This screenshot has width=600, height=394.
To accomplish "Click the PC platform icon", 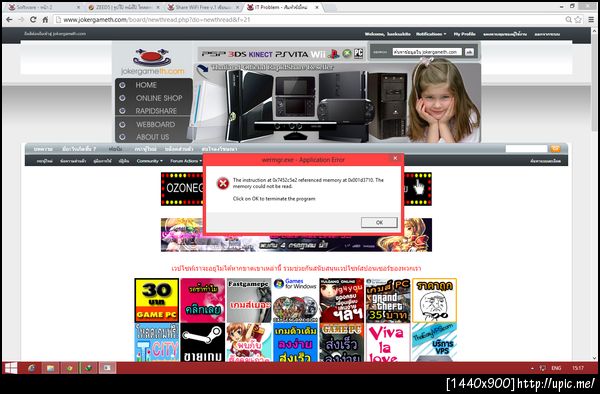I will [x=358, y=54].
